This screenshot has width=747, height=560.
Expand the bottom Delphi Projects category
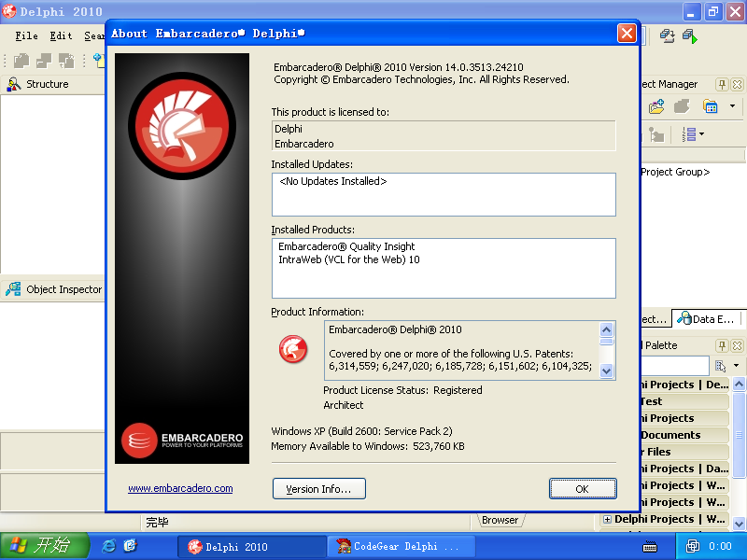pyautogui.click(x=607, y=519)
